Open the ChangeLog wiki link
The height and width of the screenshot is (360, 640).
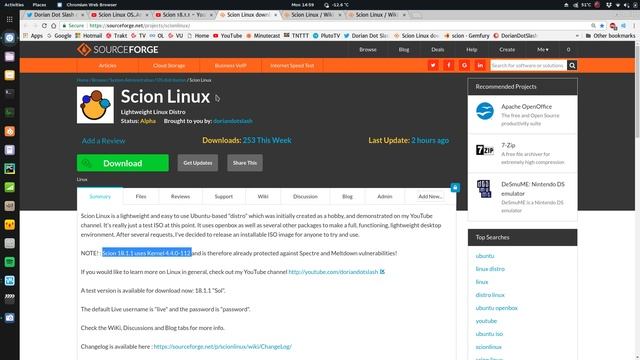pyautogui.click(x=222, y=347)
